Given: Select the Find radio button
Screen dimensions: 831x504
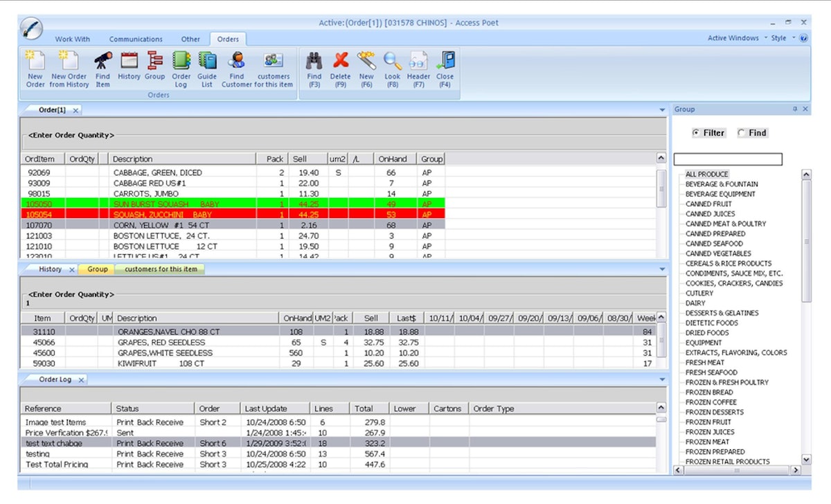Looking at the screenshot, I should [x=741, y=133].
